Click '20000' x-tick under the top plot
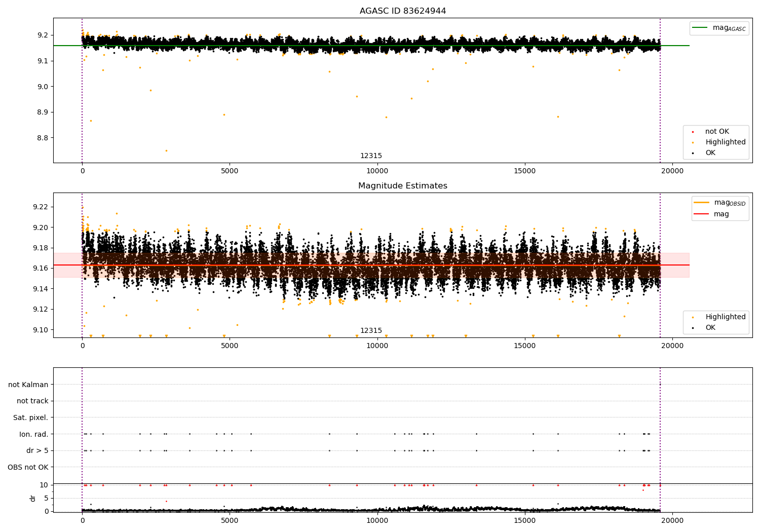Image resolution: width=760 pixels, height=532 pixels. click(672, 171)
